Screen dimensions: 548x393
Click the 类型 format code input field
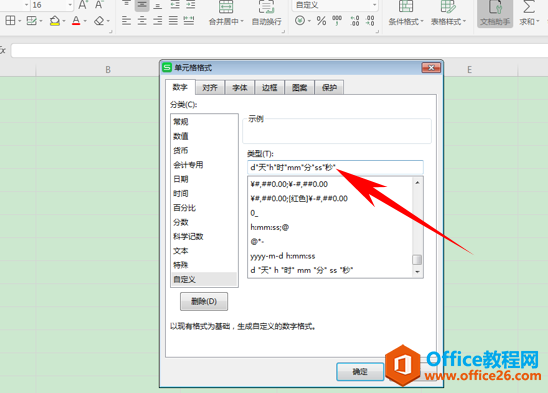(x=335, y=167)
